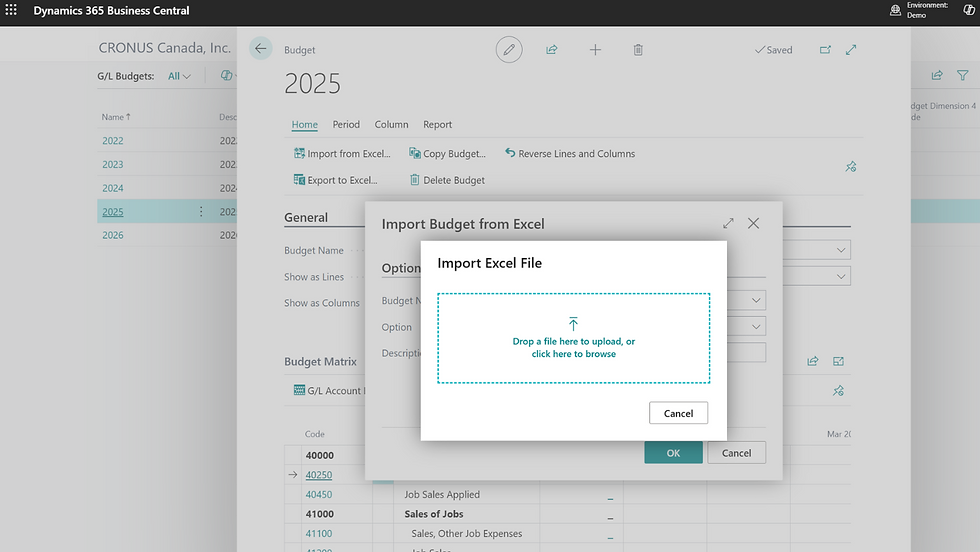Viewport: 980px width, 552px height.
Task: Click the back arrow on Budget page
Action: tap(261, 49)
